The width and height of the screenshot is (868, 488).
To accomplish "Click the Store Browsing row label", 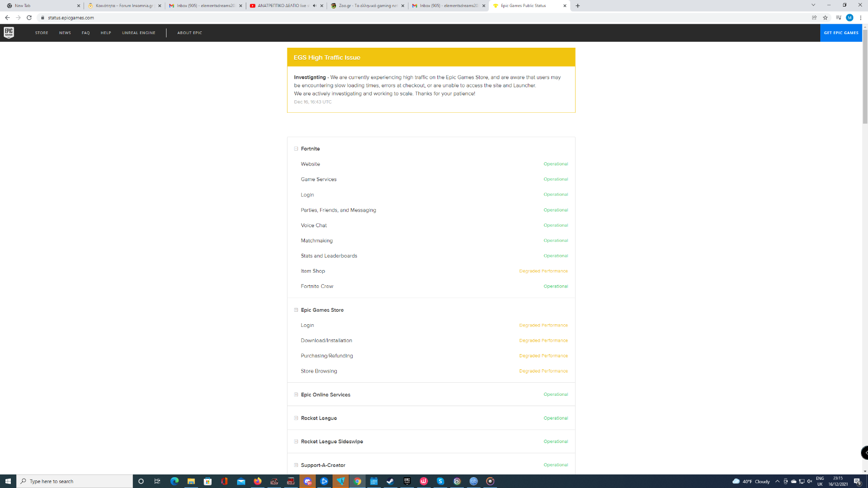I will pyautogui.click(x=319, y=371).
